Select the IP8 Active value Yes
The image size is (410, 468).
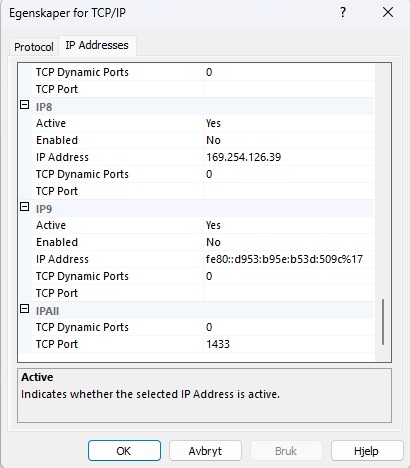click(x=289, y=123)
